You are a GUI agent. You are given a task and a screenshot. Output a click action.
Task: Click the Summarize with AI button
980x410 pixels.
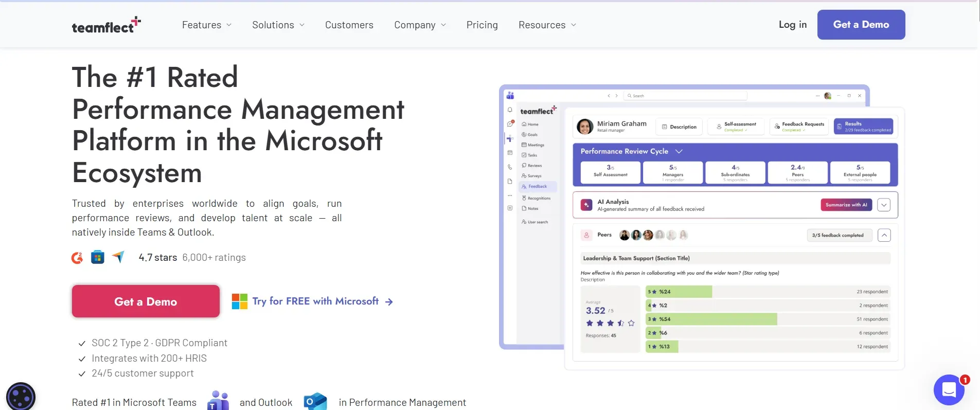(x=846, y=205)
